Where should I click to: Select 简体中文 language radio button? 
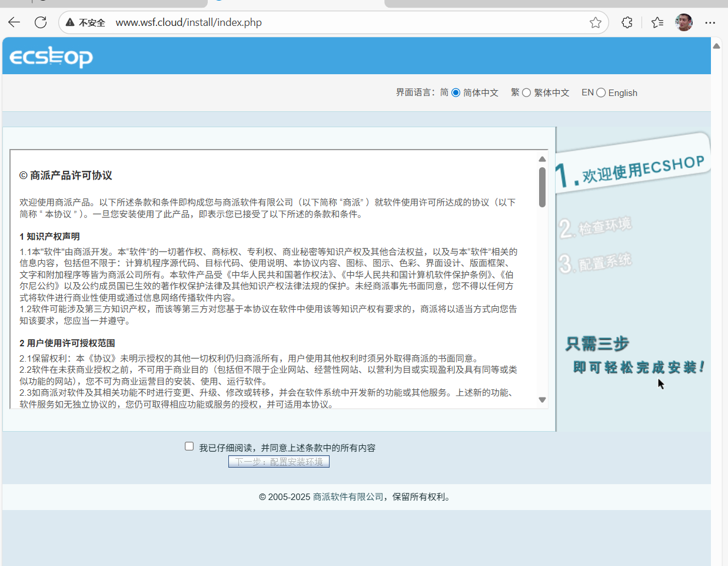pyautogui.click(x=456, y=92)
